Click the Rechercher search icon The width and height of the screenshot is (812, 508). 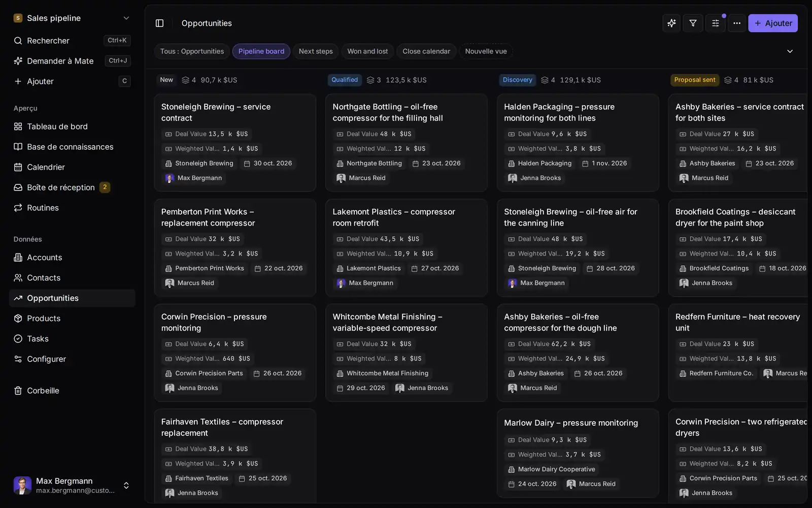(18, 41)
